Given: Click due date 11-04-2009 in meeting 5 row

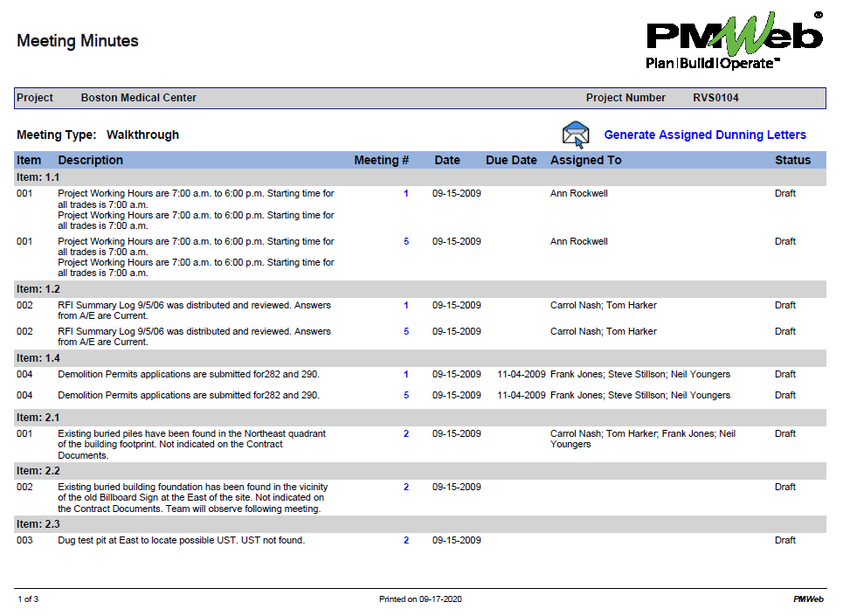Looking at the screenshot, I should click(x=521, y=395).
